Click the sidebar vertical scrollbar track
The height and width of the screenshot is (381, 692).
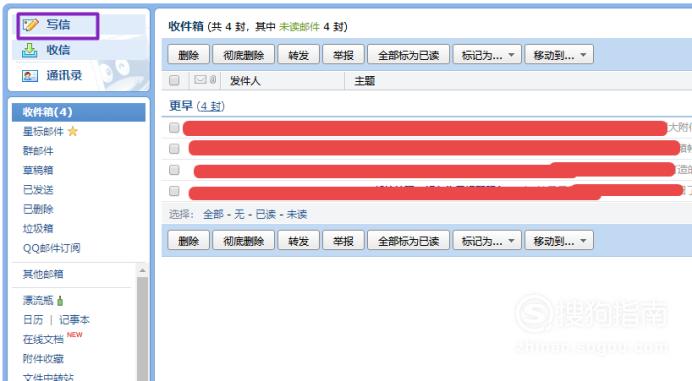tap(142, 328)
